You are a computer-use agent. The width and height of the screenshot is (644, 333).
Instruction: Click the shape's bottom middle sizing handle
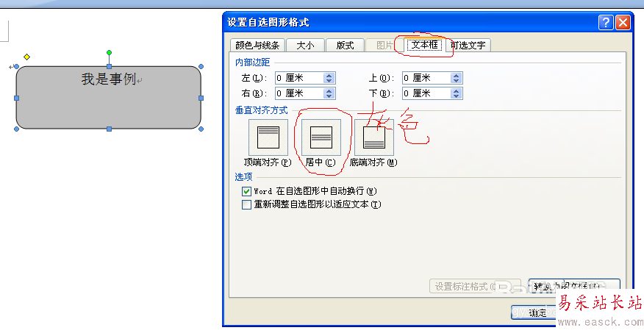tap(109, 129)
